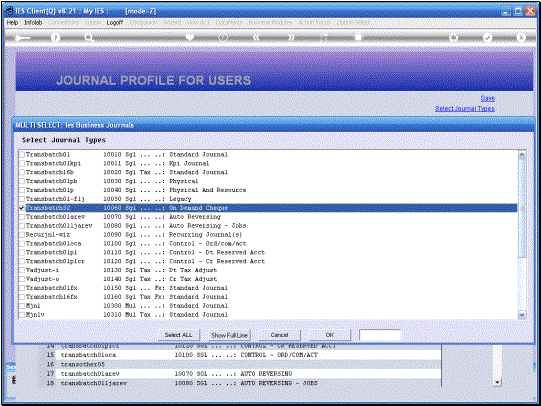
Task: Click the list's scroll down arrow
Action: coord(522,315)
